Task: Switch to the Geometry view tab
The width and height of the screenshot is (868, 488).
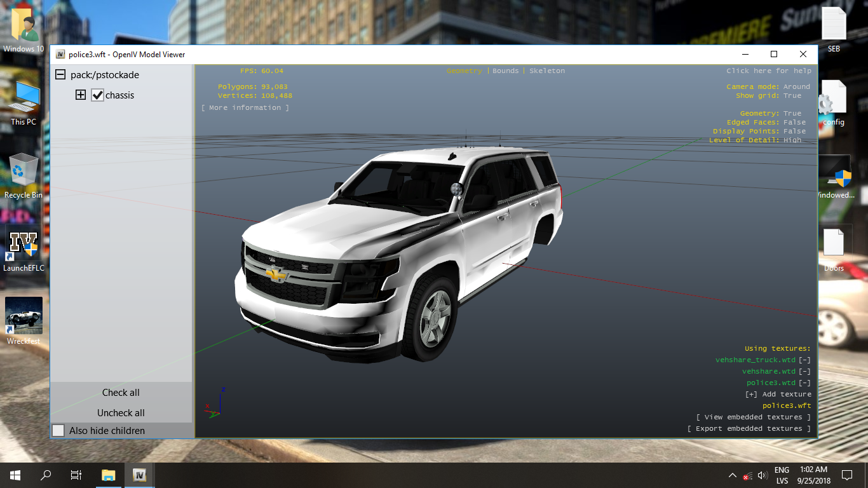Action: pyautogui.click(x=465, y=71)
